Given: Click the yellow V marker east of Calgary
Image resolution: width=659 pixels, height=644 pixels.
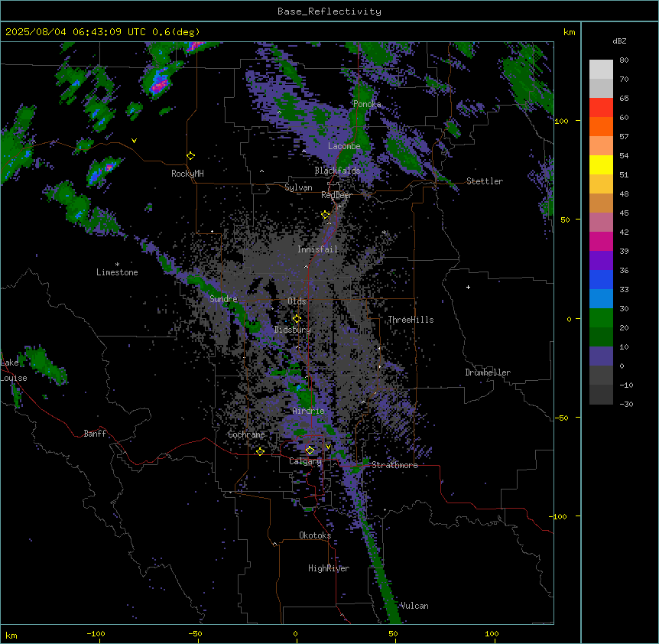Looking at the screenshot, I should point(328,447).
